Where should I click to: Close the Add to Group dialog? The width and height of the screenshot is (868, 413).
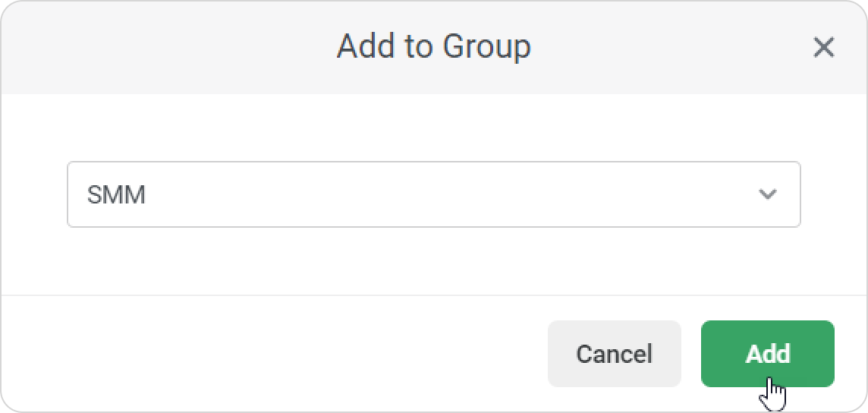823,48
